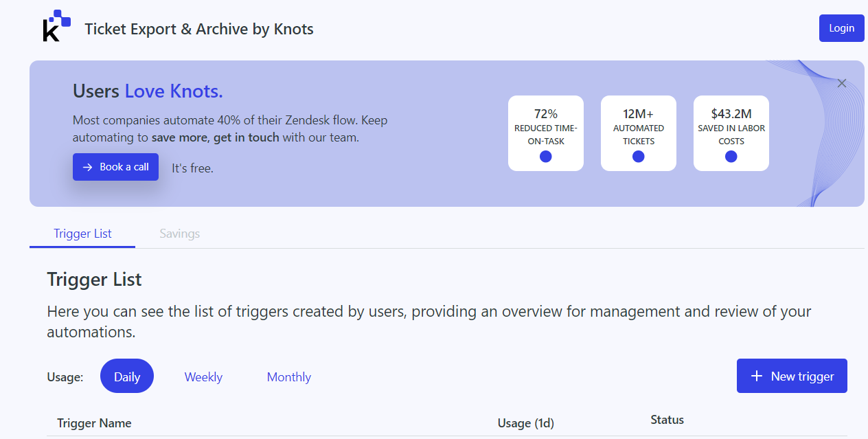
Task: Click the Knots logo icon
Action: click(56, 26)
